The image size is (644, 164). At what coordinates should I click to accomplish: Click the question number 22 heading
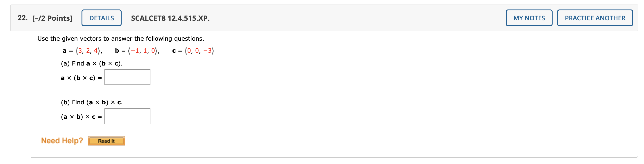point(21,18)
